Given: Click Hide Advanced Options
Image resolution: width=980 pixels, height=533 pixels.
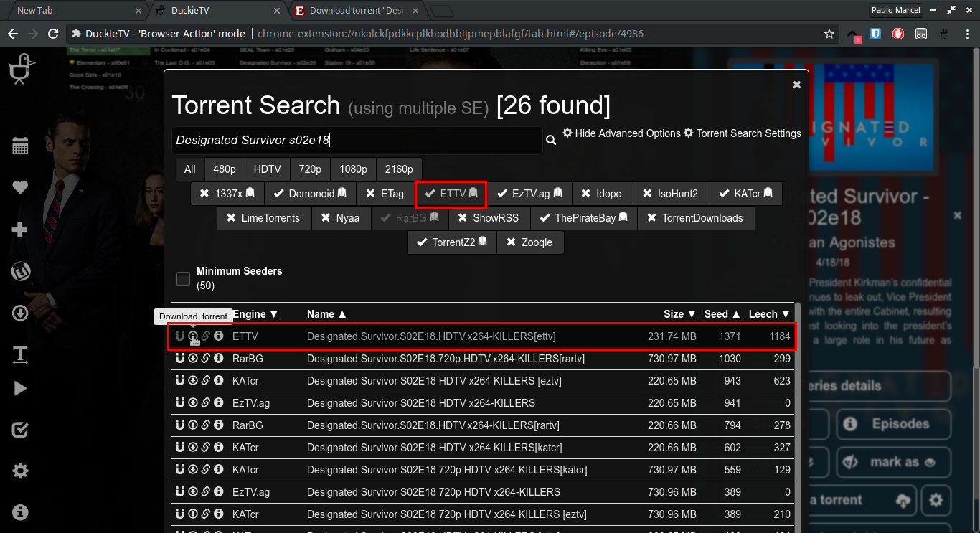Looking at the screenshot, I should [x=621, y=133].
